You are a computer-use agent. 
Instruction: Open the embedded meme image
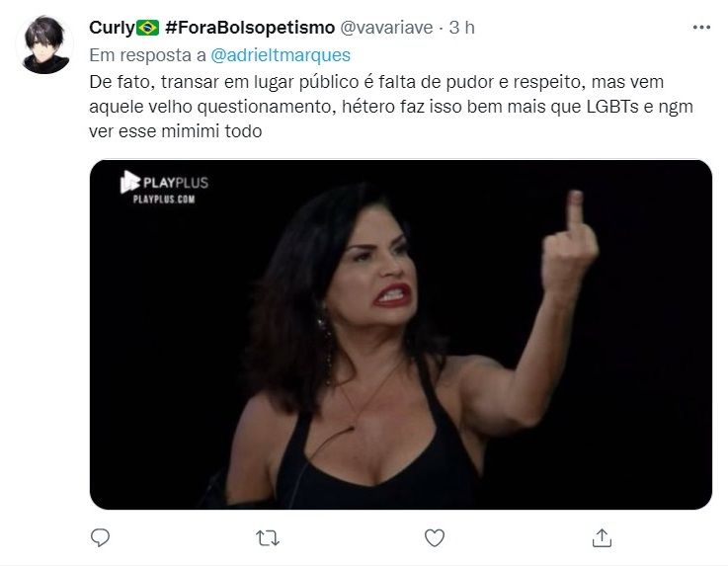(401, 335)
